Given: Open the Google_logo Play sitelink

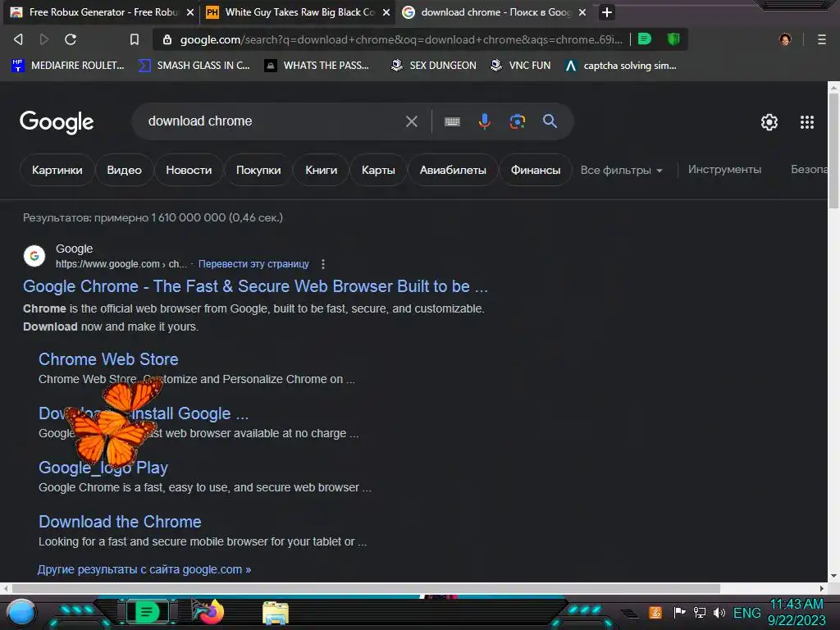Looking at the screenshot, I should pyautogui.click(x=103, y=467).
